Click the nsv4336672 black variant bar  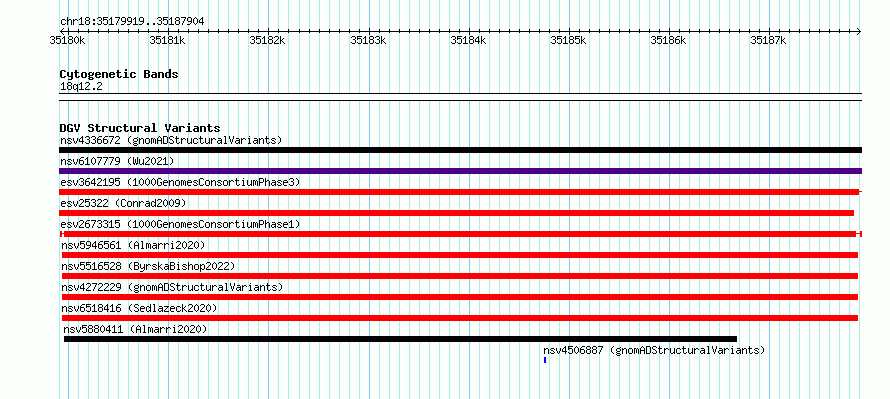tap(460, 150)
